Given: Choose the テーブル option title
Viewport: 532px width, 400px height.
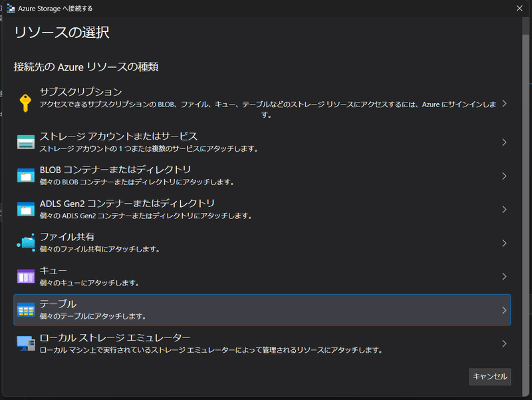Looking at the screenshot, I should point(58,304).
